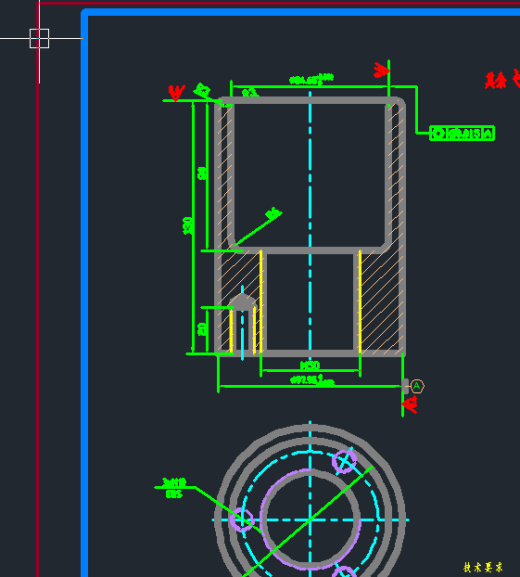Select the fillet radius leader text inside upper bore
Viewport: 520px width, 577px height.
coord(273,214)
